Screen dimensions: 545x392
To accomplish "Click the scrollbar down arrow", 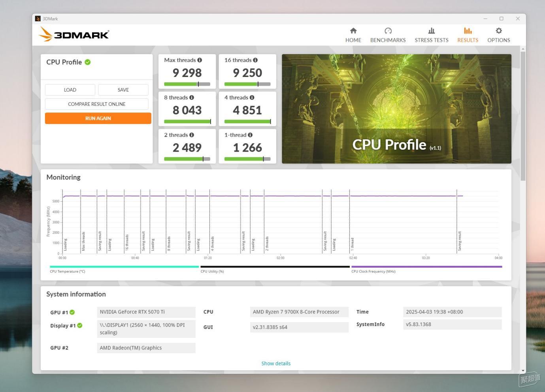I will point(523,371).
